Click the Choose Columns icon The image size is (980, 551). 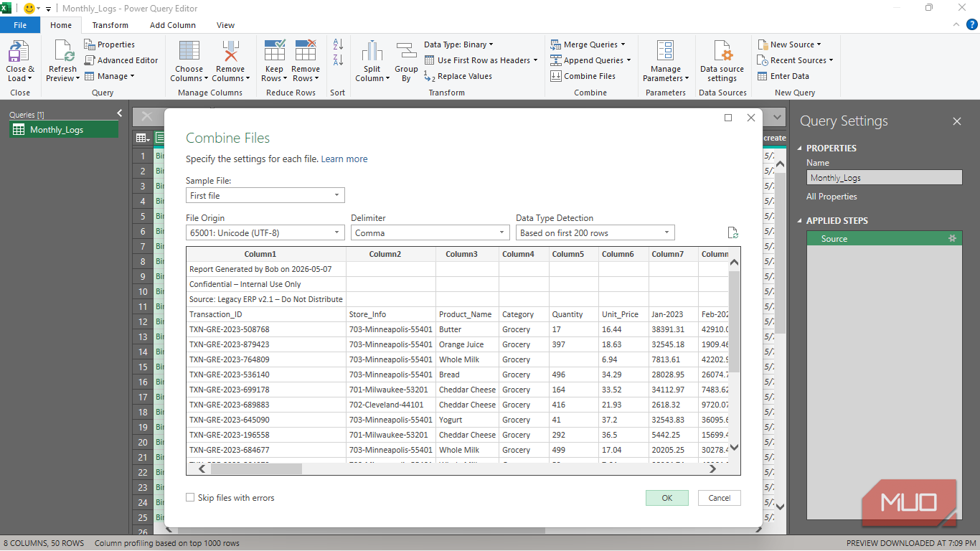tap(189, 52)
